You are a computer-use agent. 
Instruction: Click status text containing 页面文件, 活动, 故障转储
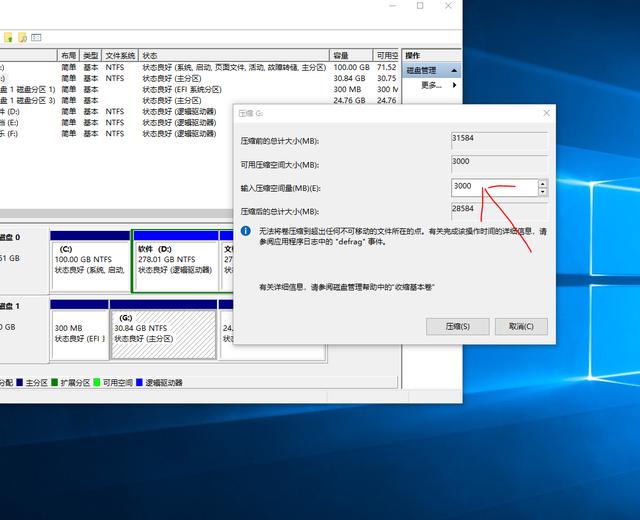coord(234,67)
